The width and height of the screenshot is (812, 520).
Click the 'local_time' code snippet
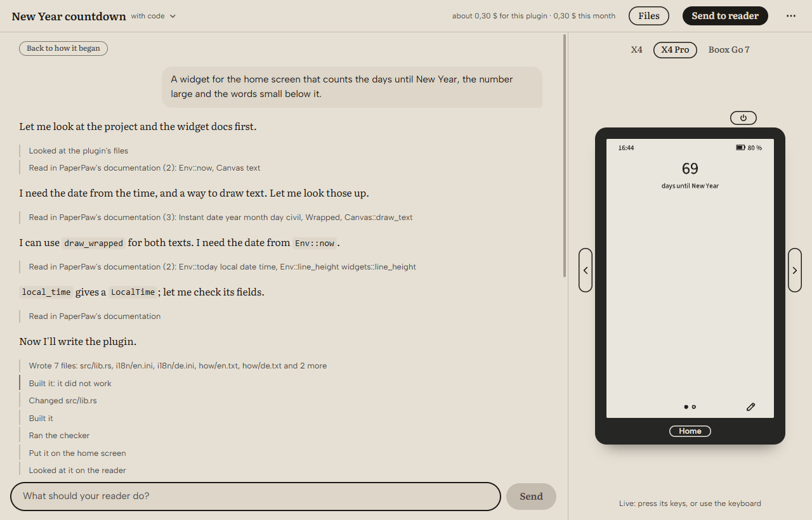click(46, 292)
